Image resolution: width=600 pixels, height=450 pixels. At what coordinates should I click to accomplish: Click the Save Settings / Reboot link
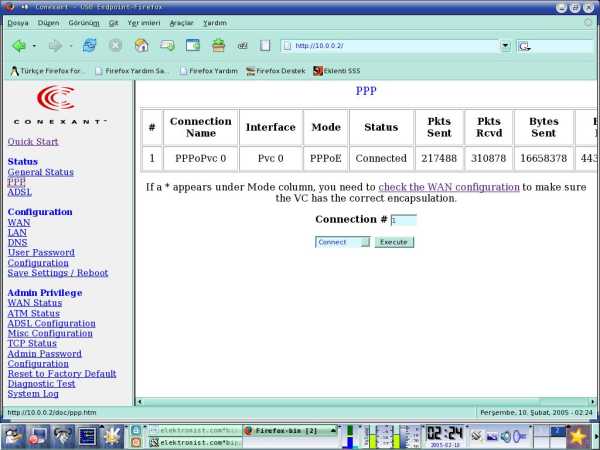(x=57, y=273)
